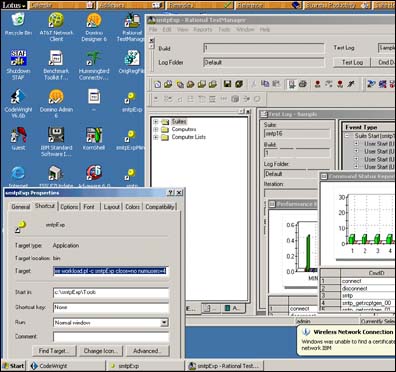The image size is (396, 372).
Task: Open the Help menu in TestManager
Action: click(x=265, y=30)
